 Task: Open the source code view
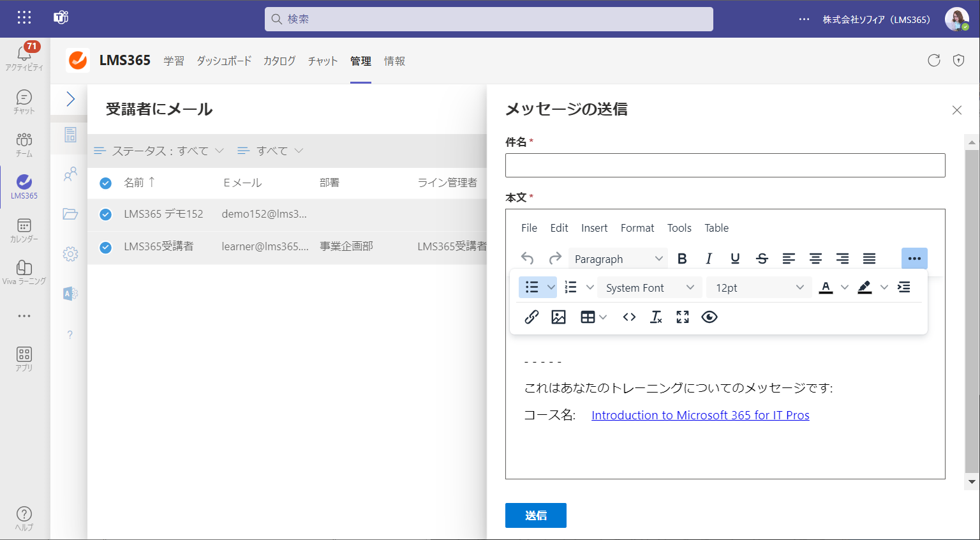(629, 317)
